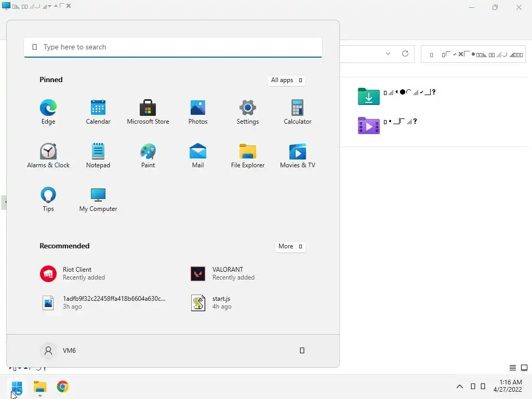Open Microsoft Store

148,112
